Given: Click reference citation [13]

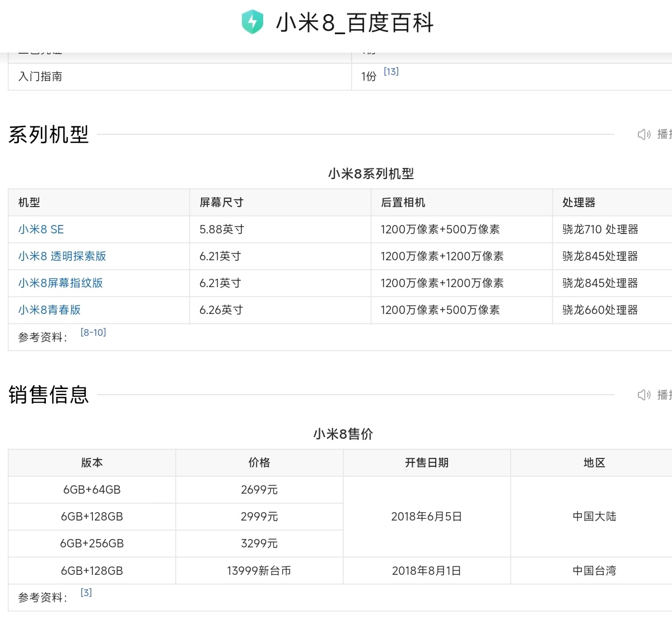Looking at the screenshot, I should (391, 72).
